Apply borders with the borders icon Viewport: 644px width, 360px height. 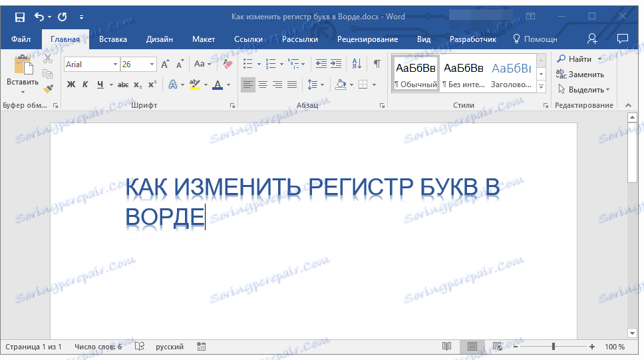click(x=363, y=85)
